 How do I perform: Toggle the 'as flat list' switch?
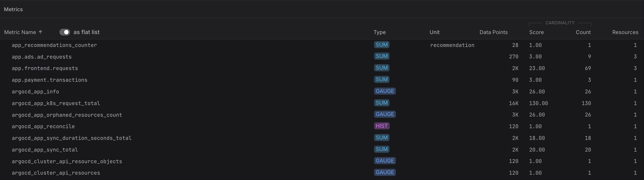(x=65, y=32)
